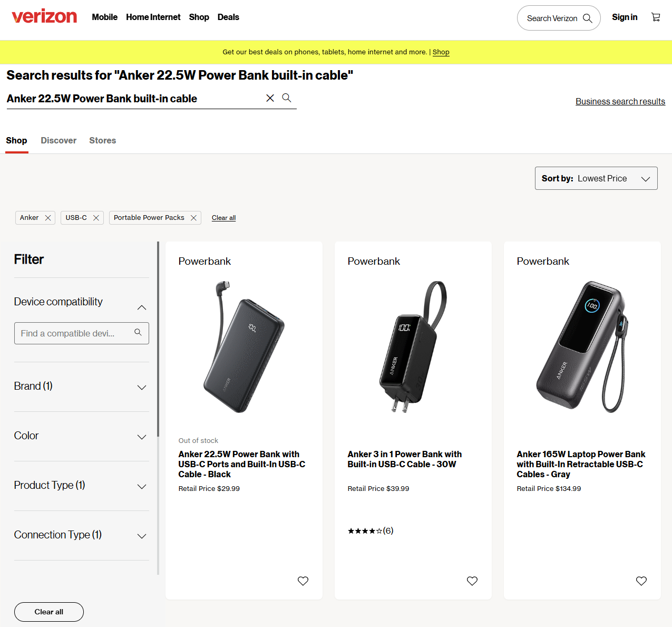Open the Home Internet menu
The height and width of the screenshot is (627, 672).
(153, 17)
